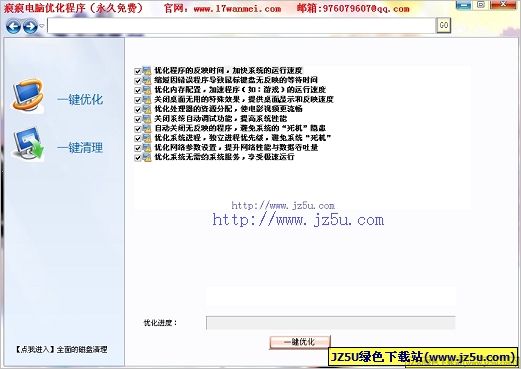Click the icon beside 关闭桌面无用的特殊效果

tap(147, 100)
